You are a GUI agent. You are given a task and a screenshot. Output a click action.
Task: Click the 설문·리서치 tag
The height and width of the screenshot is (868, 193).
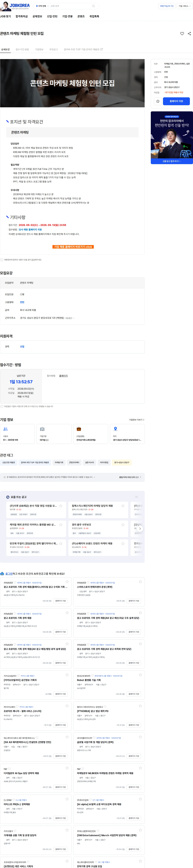tap(90, 463)
